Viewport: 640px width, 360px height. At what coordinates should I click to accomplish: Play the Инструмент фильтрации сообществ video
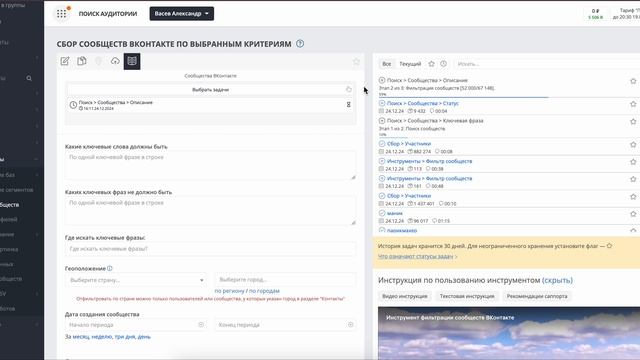pos(509,333)
